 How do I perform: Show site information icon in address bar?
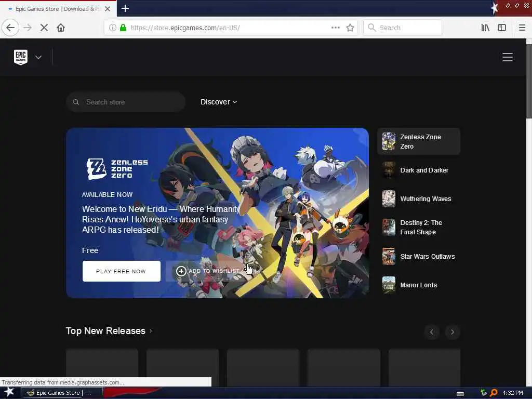[x=113, y=28]
